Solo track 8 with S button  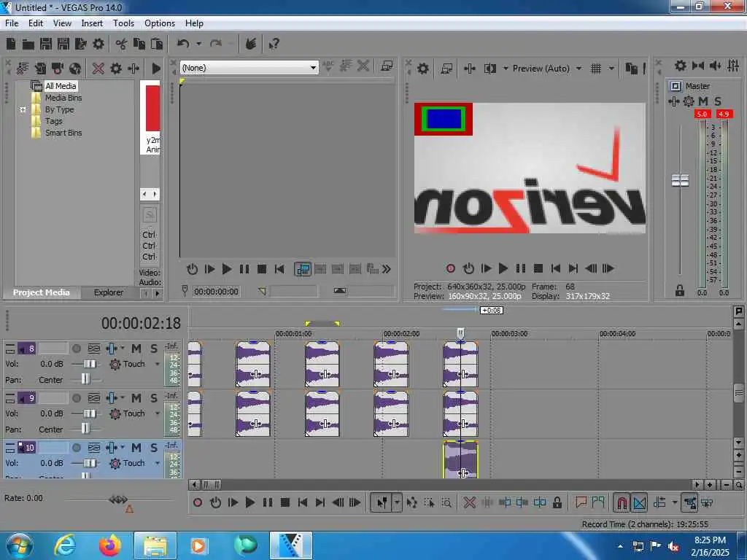[x=154, y=349]
